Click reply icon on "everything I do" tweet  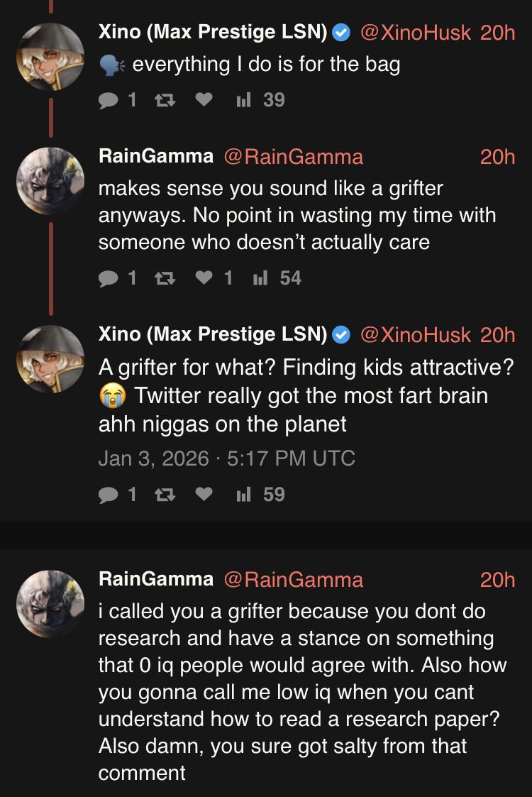coord(109,100)
